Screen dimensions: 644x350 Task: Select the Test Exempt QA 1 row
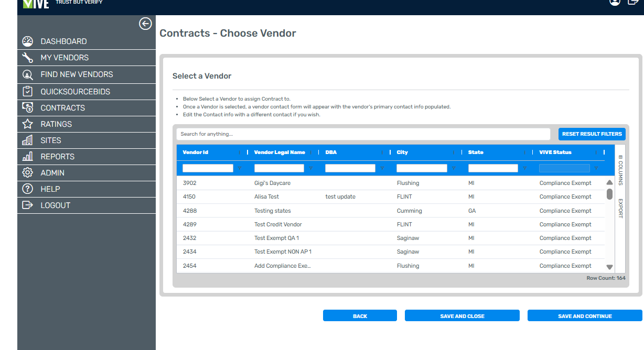tap(391, 238)
